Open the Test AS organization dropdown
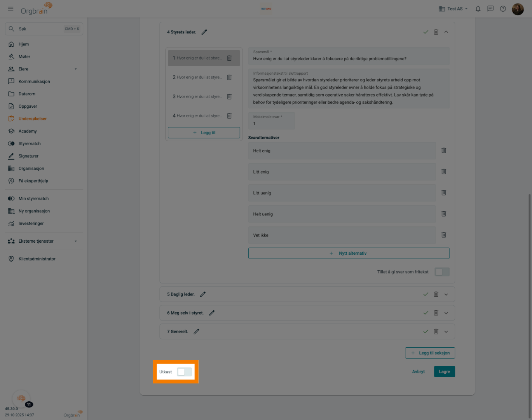The image size is (532, 420). tap(453, 9)
